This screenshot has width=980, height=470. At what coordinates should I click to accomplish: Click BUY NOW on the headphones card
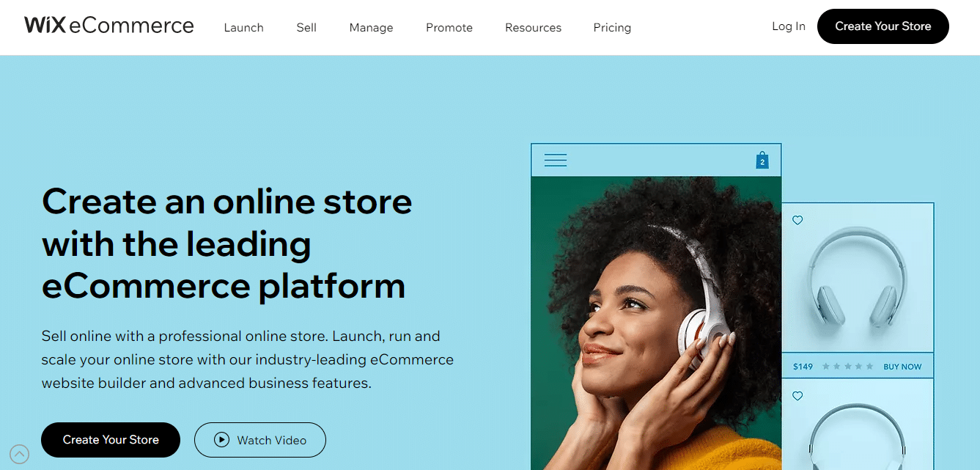[x=902, y=367]
